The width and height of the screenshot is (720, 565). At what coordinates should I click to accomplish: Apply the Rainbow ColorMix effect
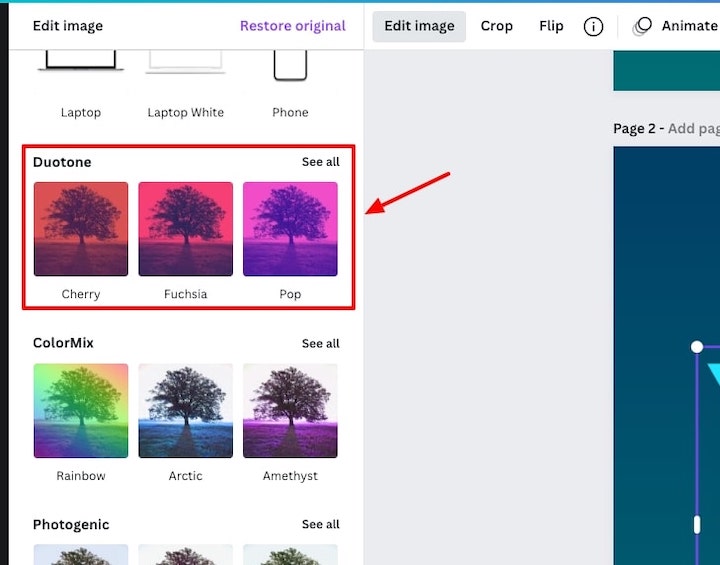pos(81,411)
